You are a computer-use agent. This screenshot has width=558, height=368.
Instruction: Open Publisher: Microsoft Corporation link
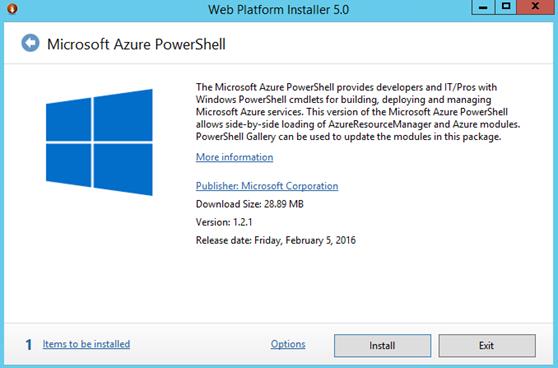click(x=267, y=186)
